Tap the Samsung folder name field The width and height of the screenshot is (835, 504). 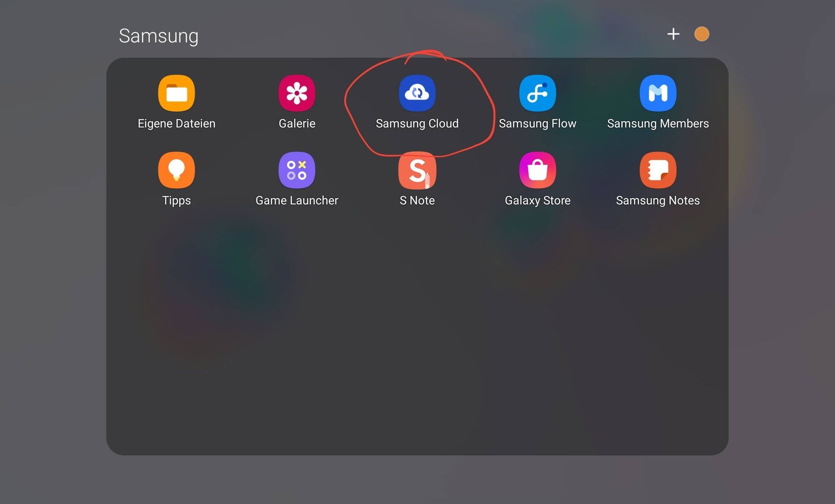coord(159,36)
